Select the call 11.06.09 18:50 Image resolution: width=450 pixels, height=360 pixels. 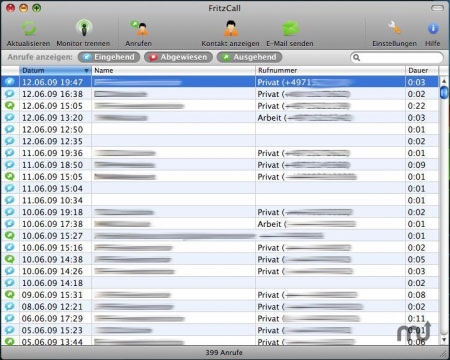pos(220,165)
